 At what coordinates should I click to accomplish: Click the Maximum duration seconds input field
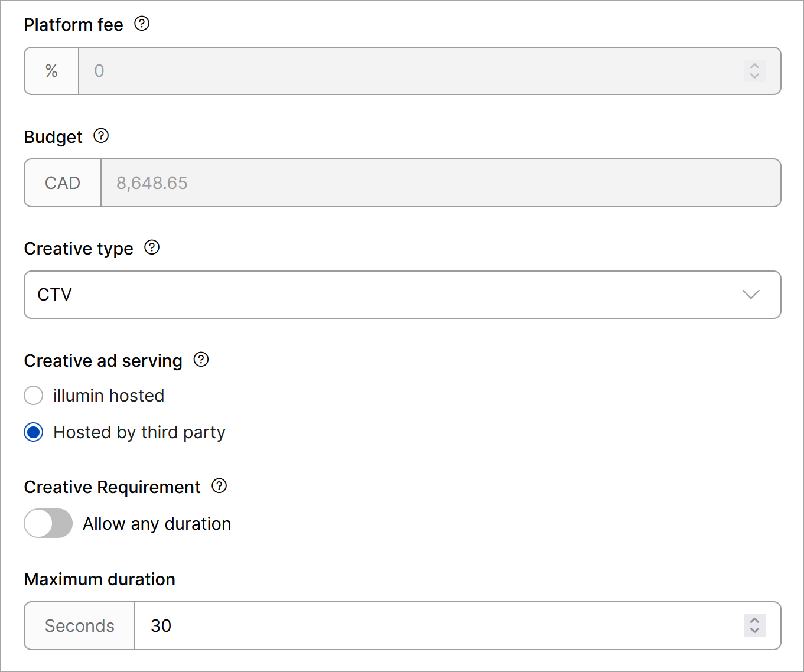point(437,626)
